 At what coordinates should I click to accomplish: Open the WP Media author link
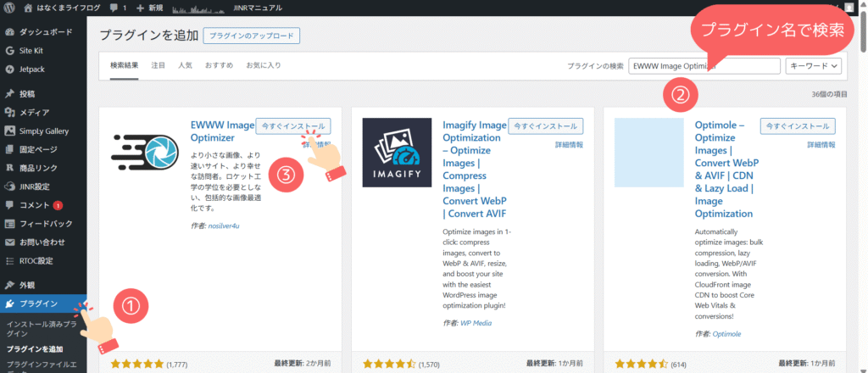click(x=476, y=323)
